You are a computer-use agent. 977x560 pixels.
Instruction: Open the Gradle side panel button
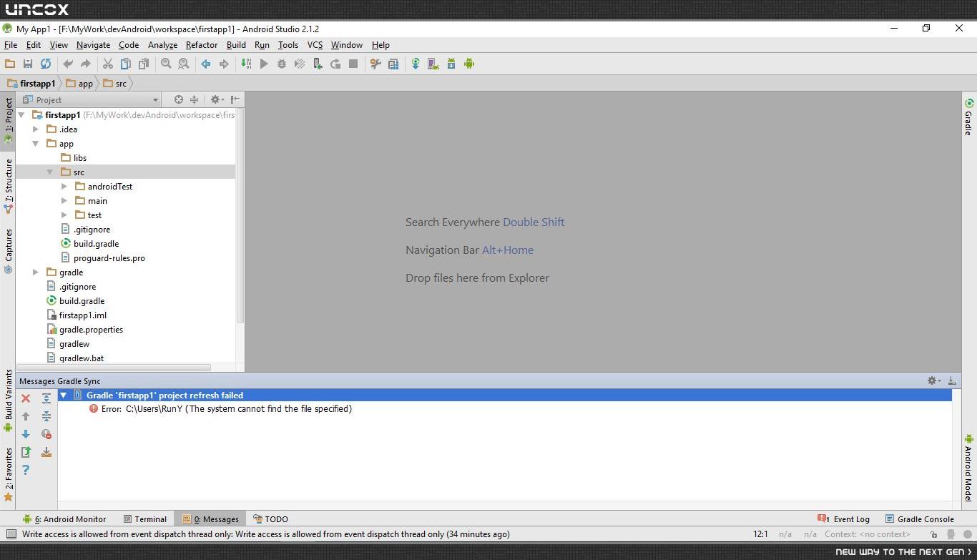tap(969, 117)
